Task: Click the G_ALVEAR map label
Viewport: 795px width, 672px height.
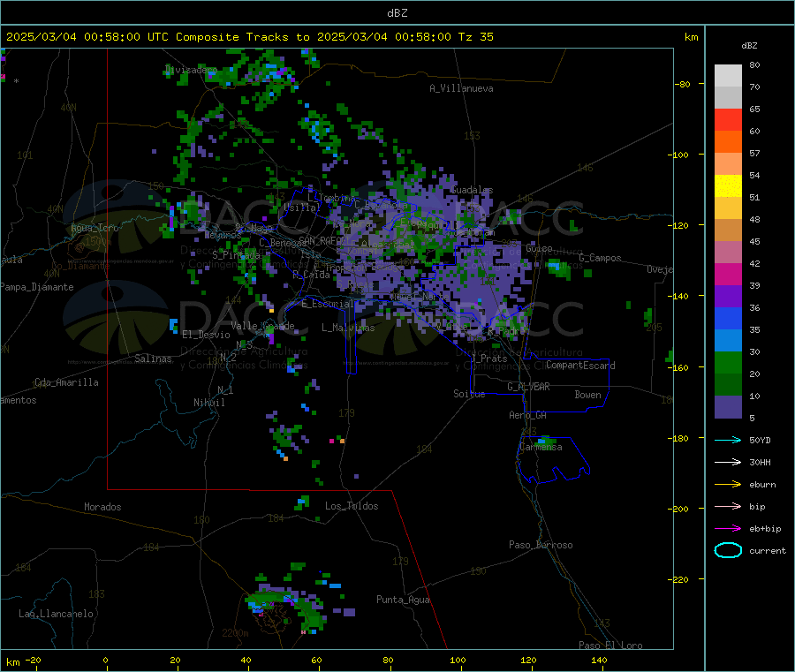Action: 528,387
